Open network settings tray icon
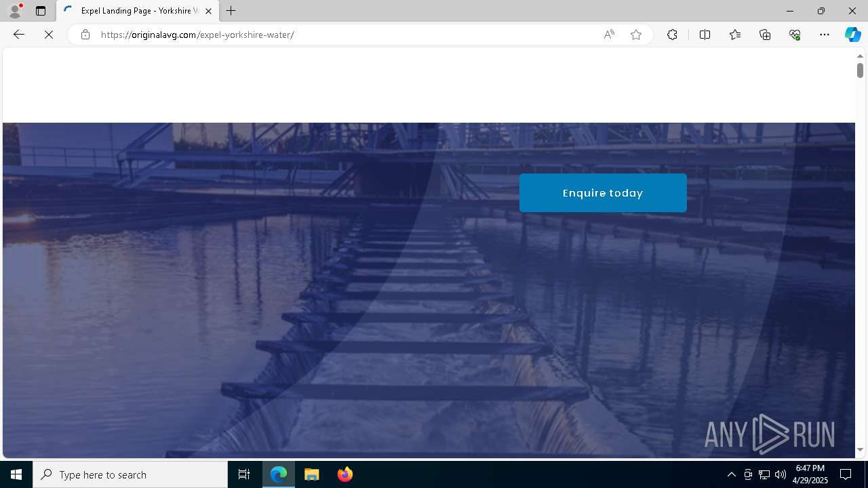The height and width of the screenshot is (488, 868). click(x=764, y=474)
